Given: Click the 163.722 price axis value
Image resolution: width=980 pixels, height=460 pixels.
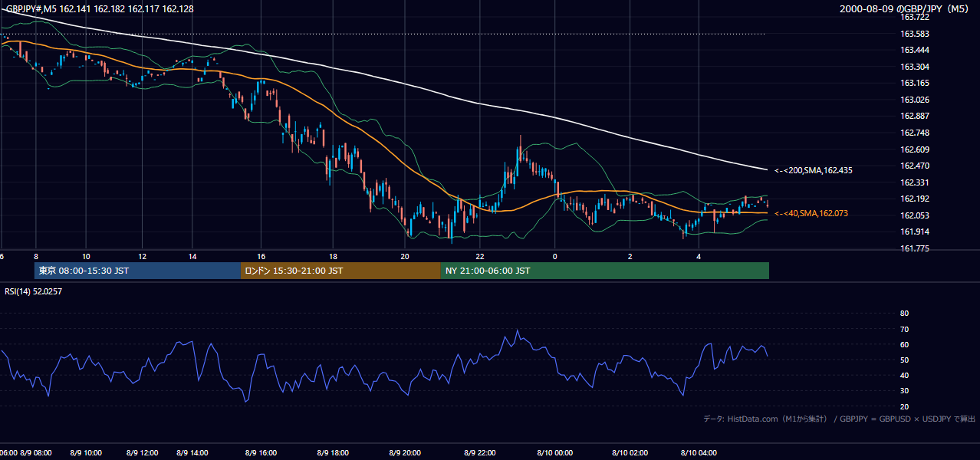Looking at the screenshot, I should click(914, 17).
